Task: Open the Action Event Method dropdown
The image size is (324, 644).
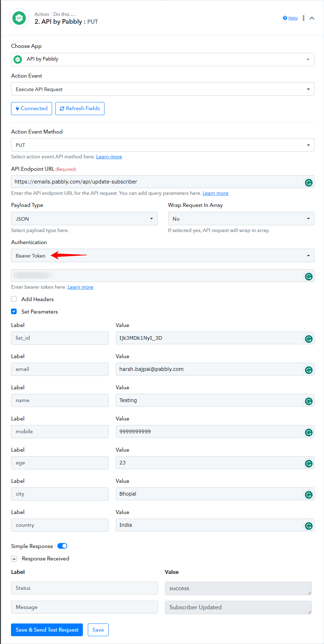Action: pyautogui.click(x=163, y=145)
